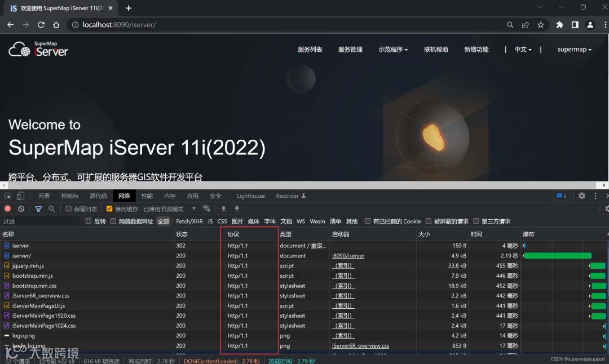Close the SuperMap iServer tab
This screenshot has height=364, width=609.
pyautogui.click(x=111, y=8)
